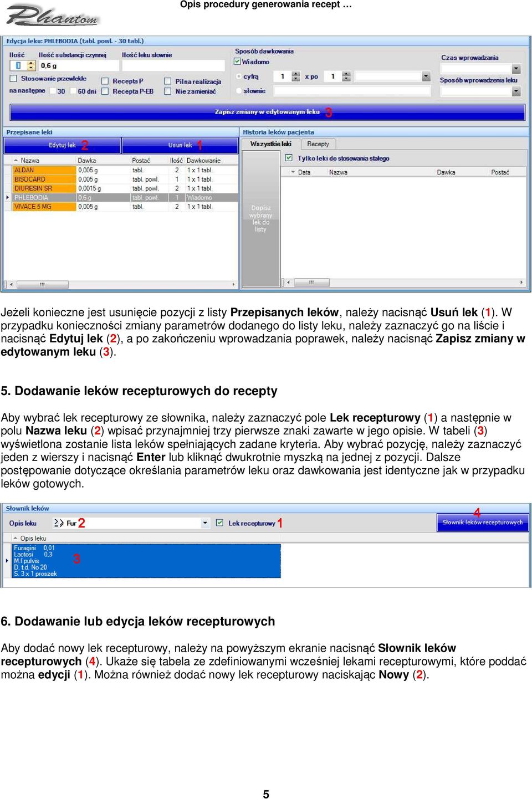Screen dimensions: 532x799
Task: Toggle the Stosowanie przewlekłe checkbox
Action: pyautogui.click(x=13, y=79)
